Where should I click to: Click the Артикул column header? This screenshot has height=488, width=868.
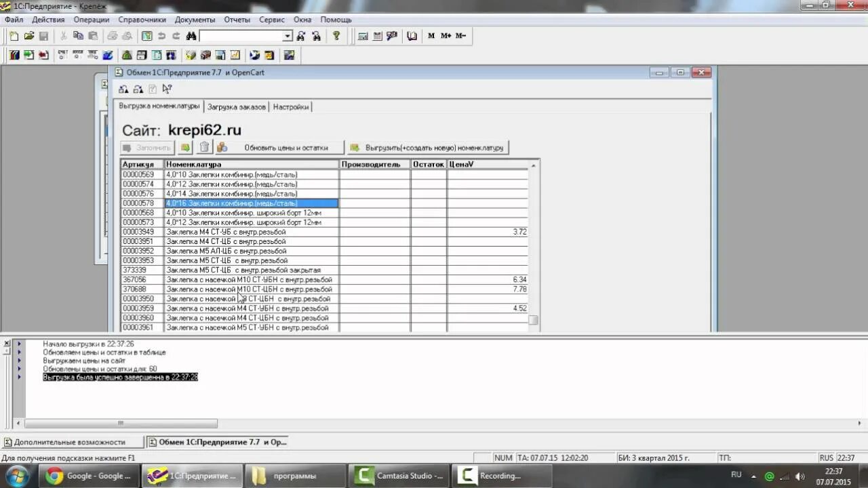pos(142,165)
